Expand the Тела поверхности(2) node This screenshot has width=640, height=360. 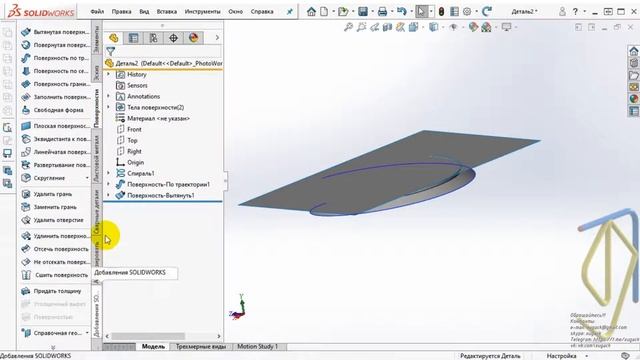click(x=109, y=107)
